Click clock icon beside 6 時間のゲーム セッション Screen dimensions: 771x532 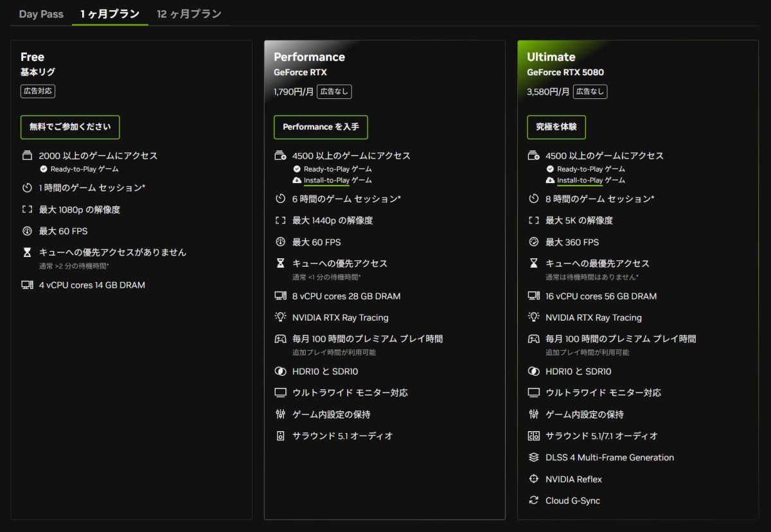(280, 199)
